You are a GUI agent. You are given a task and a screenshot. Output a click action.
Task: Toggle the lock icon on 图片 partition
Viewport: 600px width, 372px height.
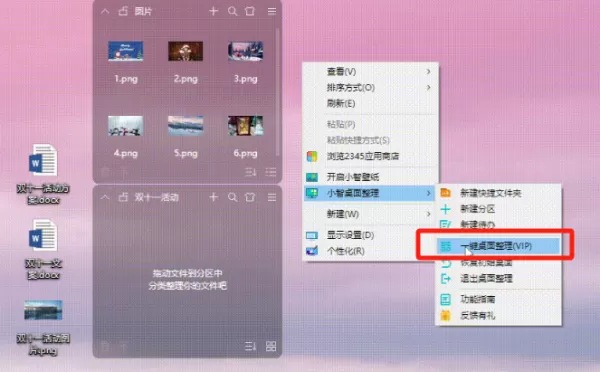pyautogui.click(x=123, y=11)
